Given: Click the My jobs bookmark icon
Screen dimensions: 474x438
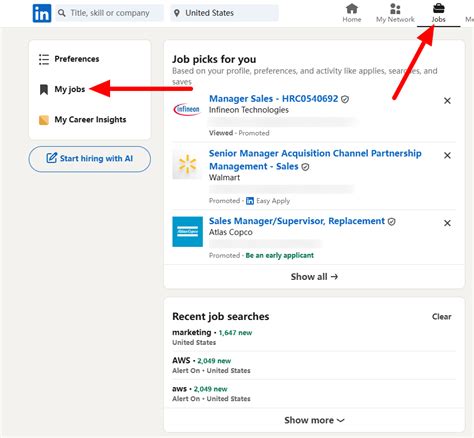Looking at the screenshot, I should pyautogui.click(x=44, y=89).
